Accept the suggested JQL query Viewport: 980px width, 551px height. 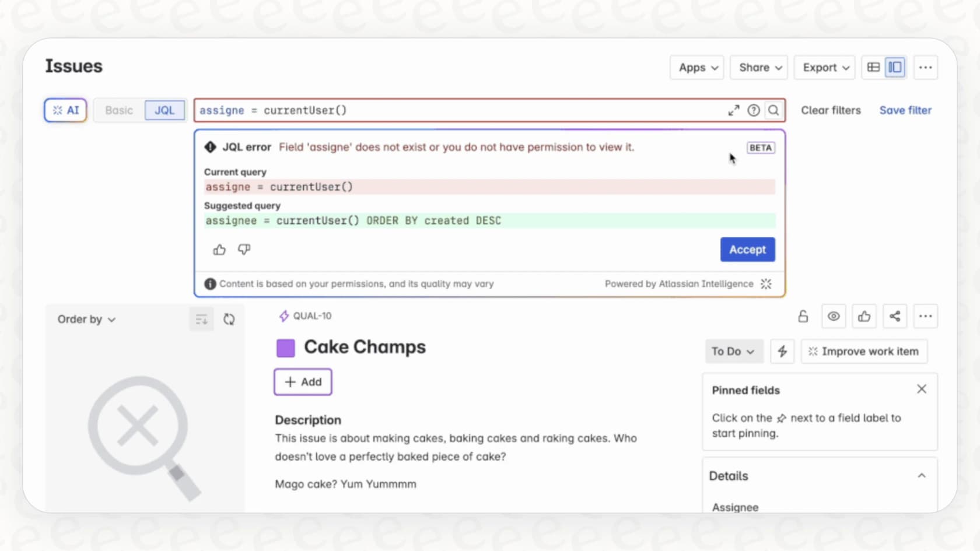tap(747, 250)
